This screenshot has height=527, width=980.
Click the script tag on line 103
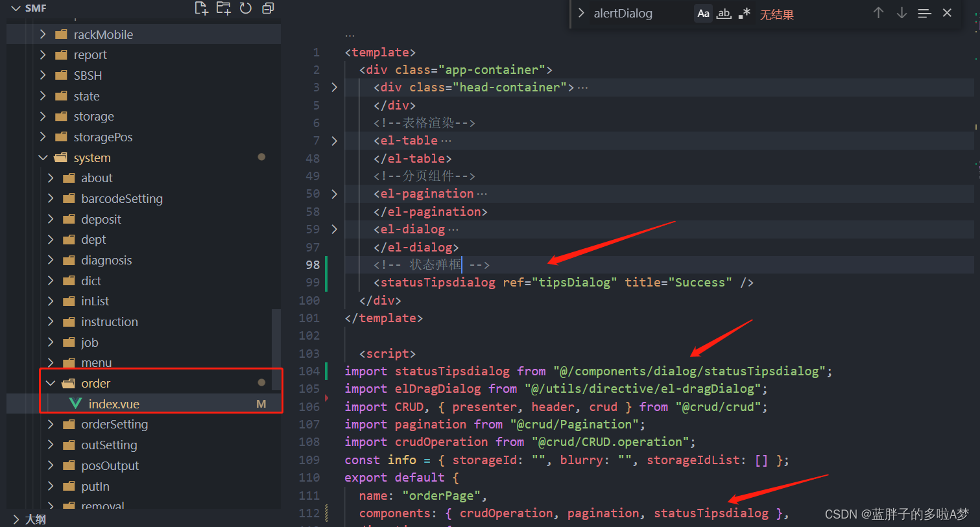click(x=387, y=354)
